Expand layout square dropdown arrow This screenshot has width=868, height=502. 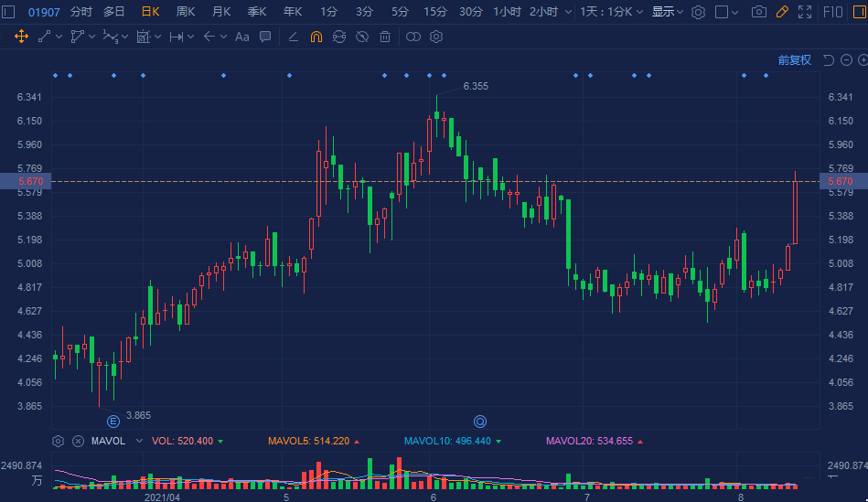(734, 12)
